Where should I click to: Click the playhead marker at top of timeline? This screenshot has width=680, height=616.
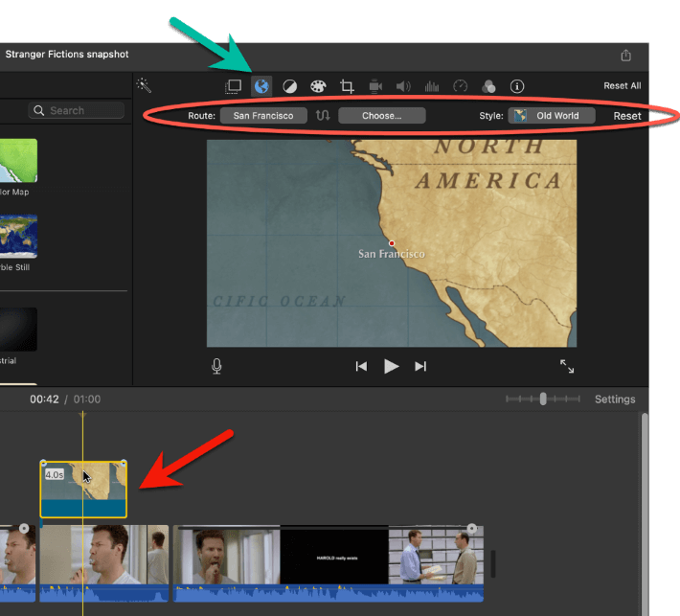tap(82, 415)
